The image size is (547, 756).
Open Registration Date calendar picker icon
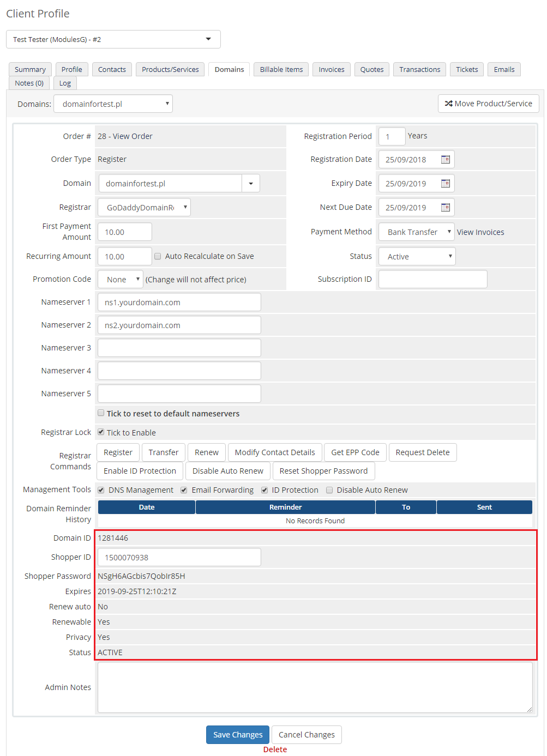(x=446, y=160)
